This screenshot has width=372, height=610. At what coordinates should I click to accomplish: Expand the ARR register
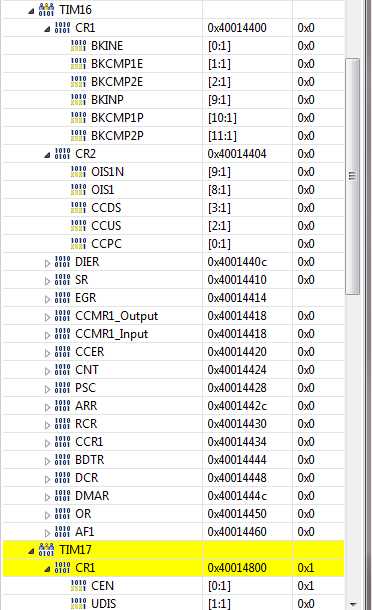(47, 408)
